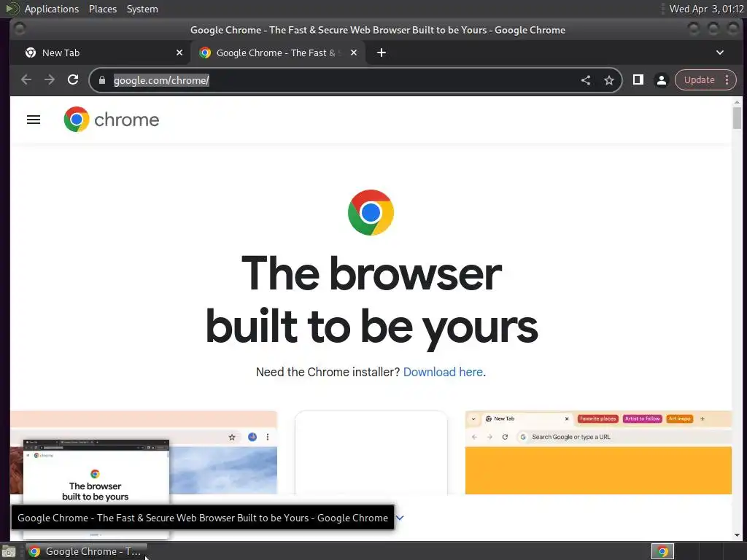Open the profile avatar button
The image size is (747, 560).
click(x=661, y=80)
